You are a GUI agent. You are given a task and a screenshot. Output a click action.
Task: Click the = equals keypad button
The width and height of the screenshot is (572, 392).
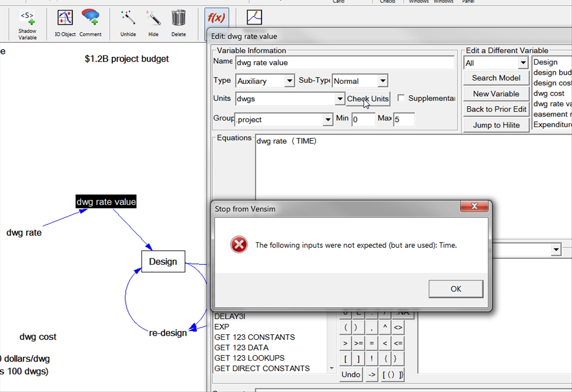pos(372,343)
